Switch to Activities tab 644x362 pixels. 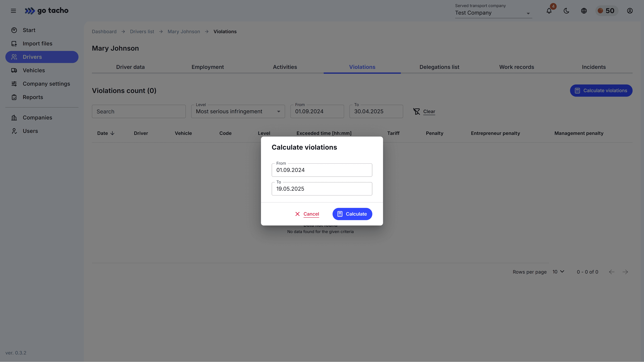click(x=285, y=67)
